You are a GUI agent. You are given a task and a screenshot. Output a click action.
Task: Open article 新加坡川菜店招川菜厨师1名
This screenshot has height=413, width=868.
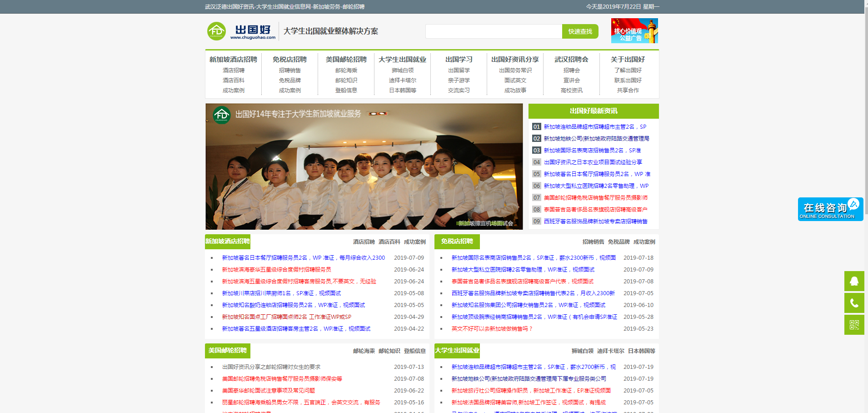pos(281,293)
